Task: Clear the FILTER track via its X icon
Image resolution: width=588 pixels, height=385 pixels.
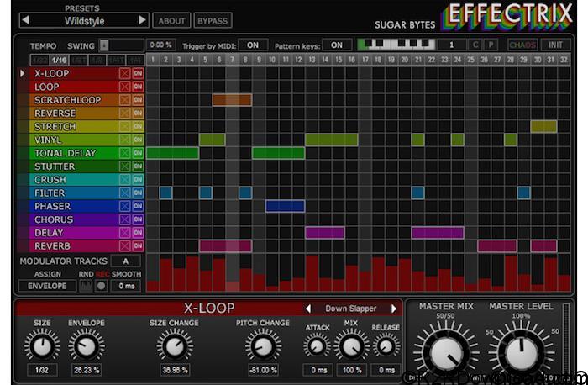Action: (125, 192)
